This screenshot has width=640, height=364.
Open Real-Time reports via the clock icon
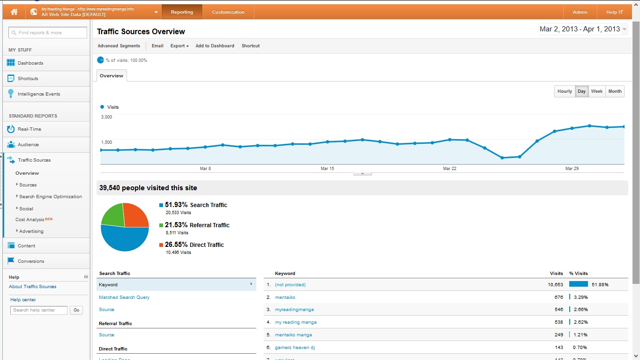coord(11,129)
